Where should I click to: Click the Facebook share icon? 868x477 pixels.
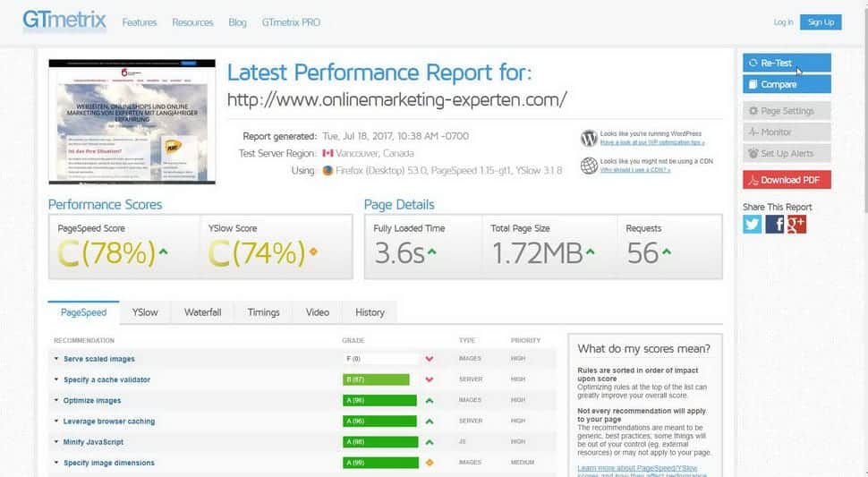(x=775, y=225)
